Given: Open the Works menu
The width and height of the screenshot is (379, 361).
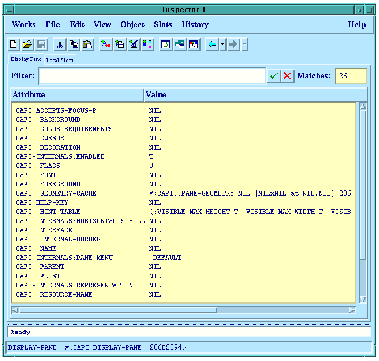Looking at the screenshot, I should (24, 24).
